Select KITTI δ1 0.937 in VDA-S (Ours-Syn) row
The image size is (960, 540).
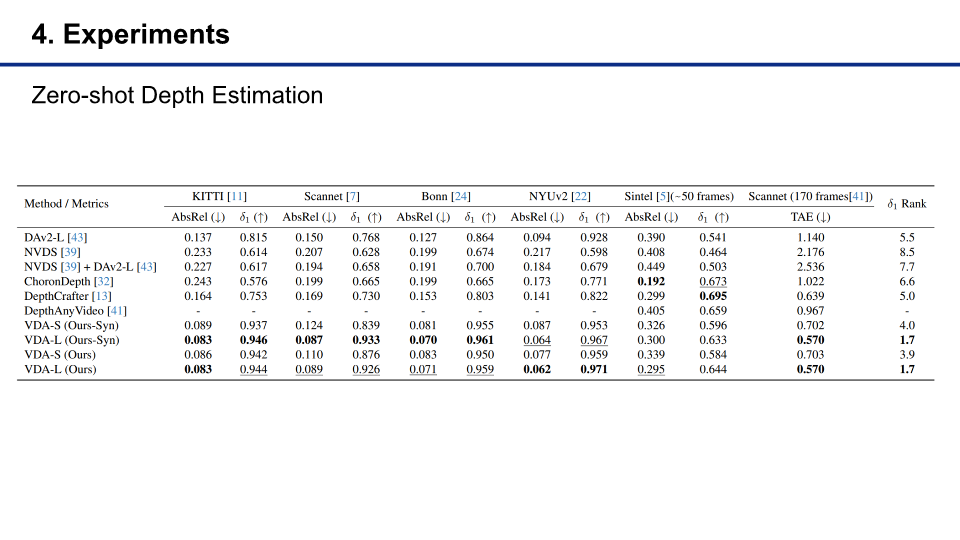253,325
